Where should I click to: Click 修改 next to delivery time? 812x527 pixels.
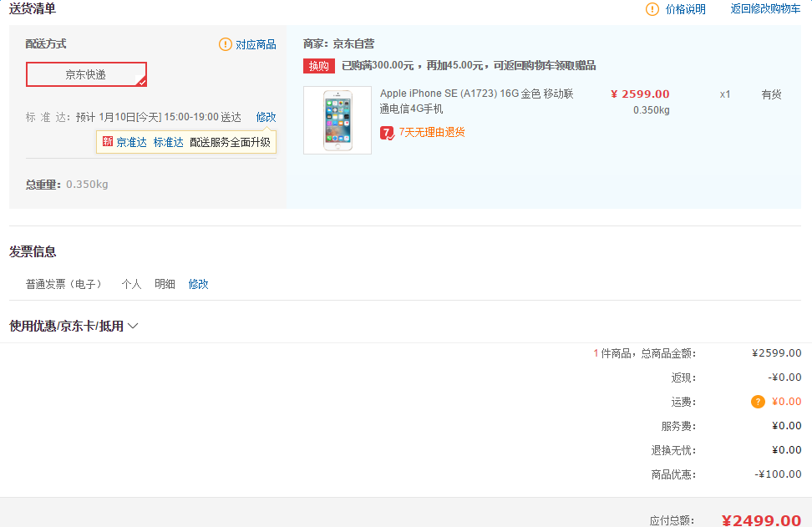click(x=266, y=117)
